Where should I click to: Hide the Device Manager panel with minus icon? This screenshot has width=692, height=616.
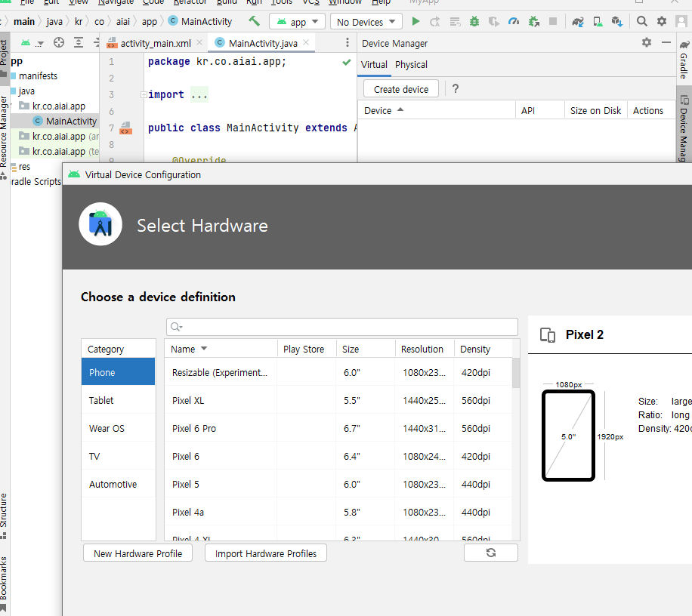coord(666,42)
